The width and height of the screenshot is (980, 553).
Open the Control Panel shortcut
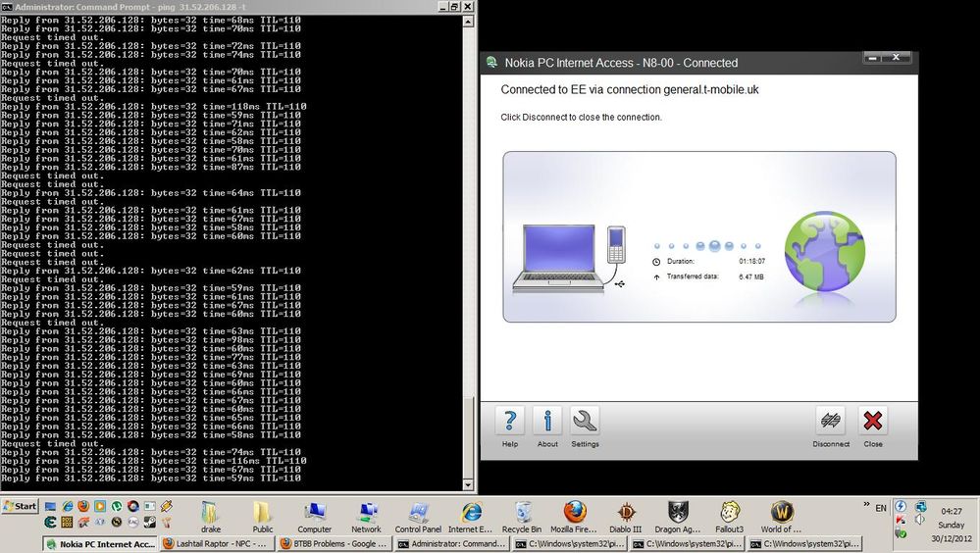click(418, 518)
